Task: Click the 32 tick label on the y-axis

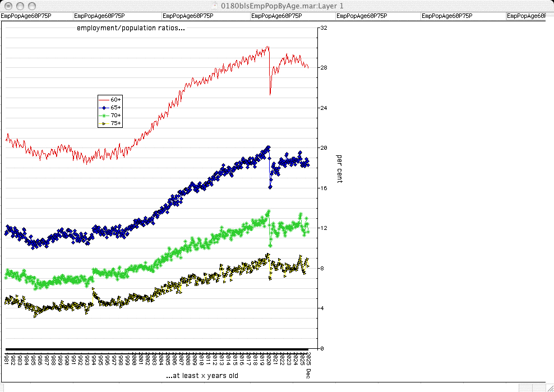Action: [324, 27]
